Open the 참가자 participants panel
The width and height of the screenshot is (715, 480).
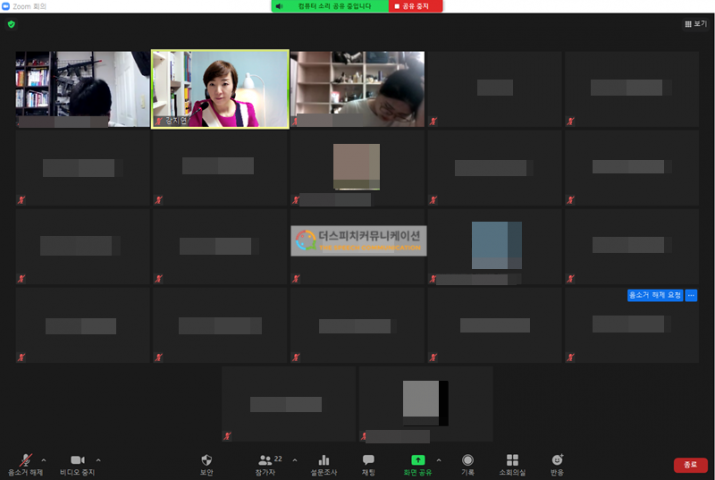265,461
